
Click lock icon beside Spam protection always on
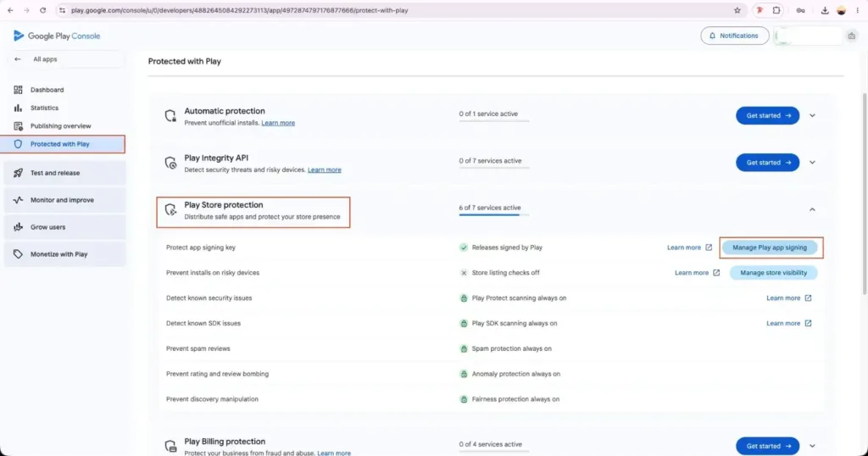tap(464, 348)
